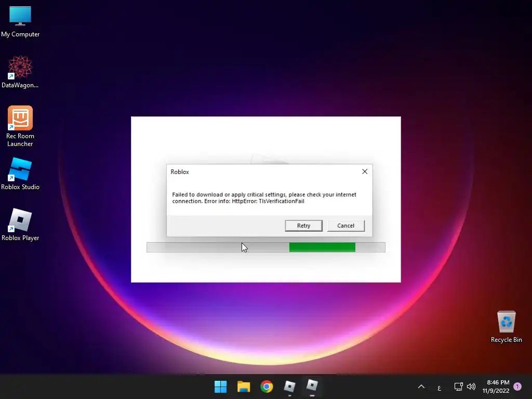The width and height of the screenshot is (532, 399).
Task: Select the DataWagon desktop shortcut
Action: (20, 72)
